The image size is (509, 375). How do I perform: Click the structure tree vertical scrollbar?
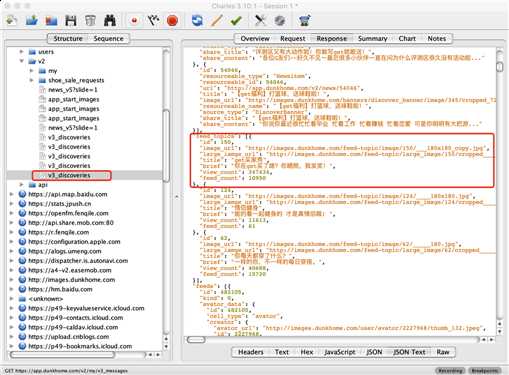(166, 145)
